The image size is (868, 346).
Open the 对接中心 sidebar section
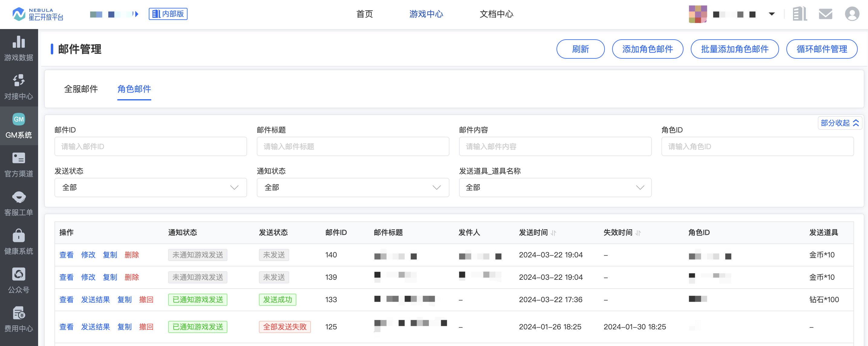coord(19,87)
